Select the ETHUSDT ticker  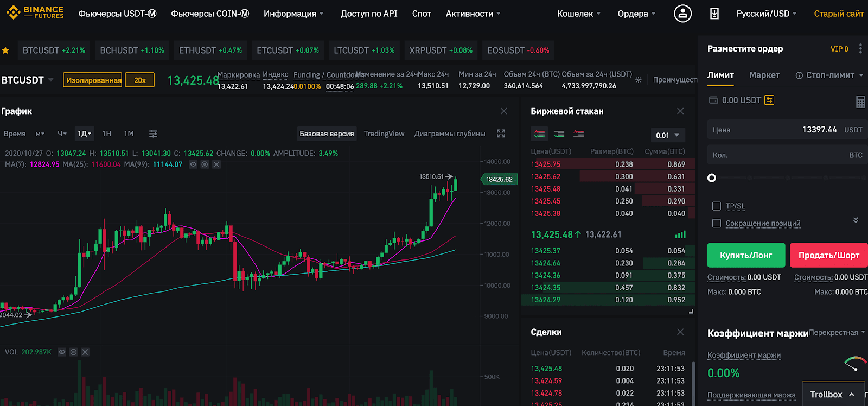coord(210,50)
